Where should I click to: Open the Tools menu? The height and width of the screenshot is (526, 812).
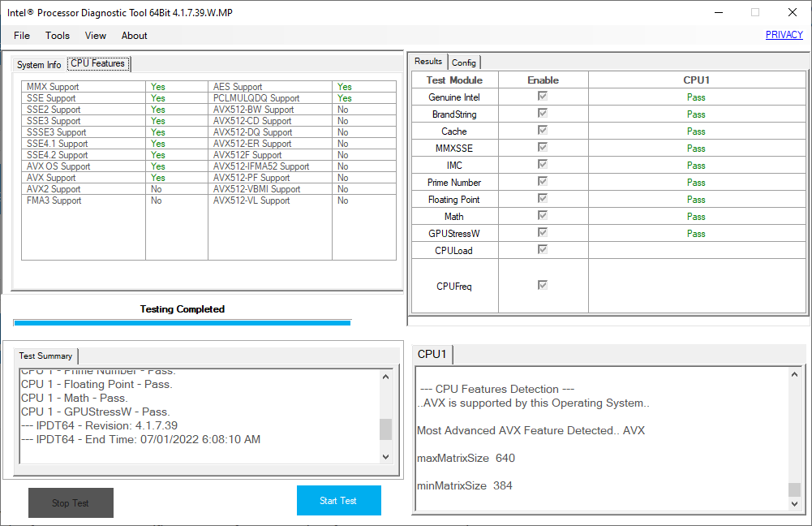coord(57,36)
